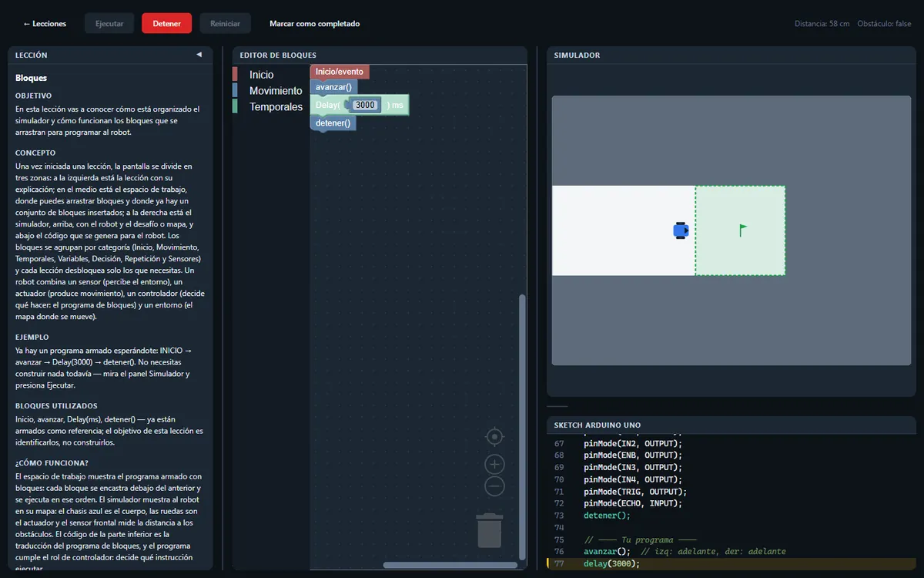Click the Reiniciar button
This screenshot has width=924, height=578.
(x=226, y=23)
